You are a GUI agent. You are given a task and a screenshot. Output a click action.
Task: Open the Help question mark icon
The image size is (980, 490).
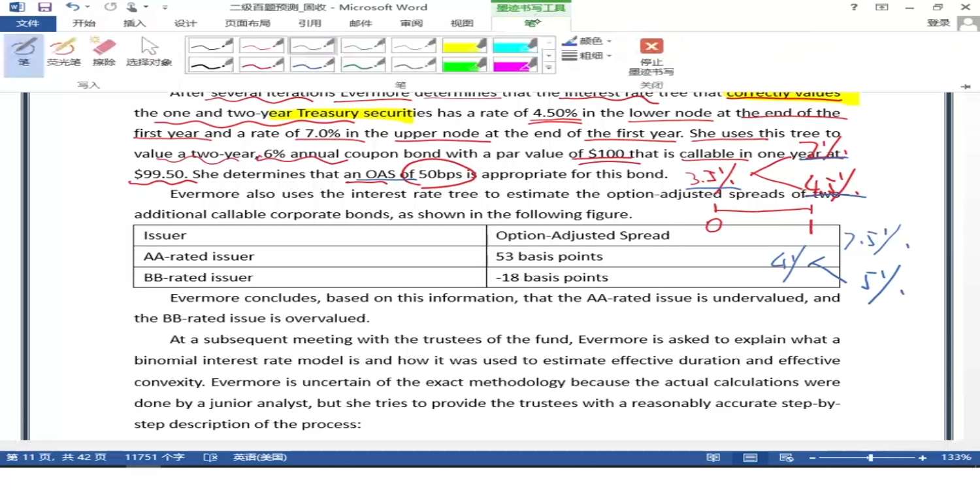(854, 7)
